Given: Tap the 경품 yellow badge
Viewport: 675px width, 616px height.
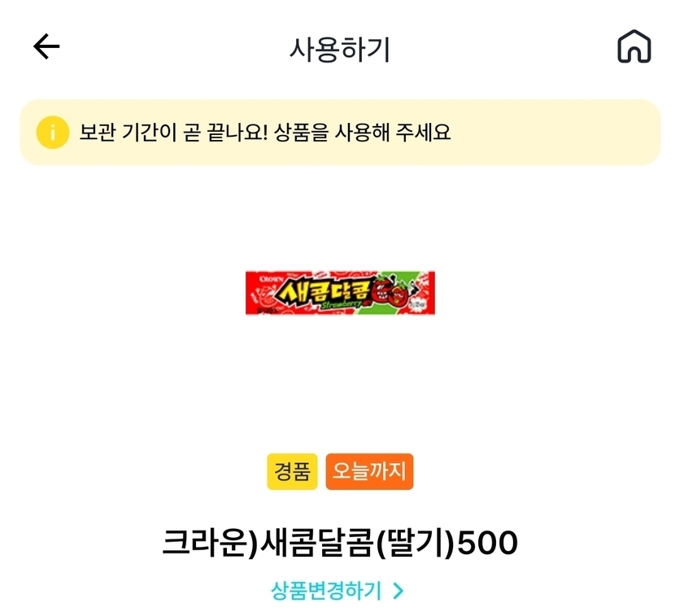Looking at the screenshot, I should point(292,472).
